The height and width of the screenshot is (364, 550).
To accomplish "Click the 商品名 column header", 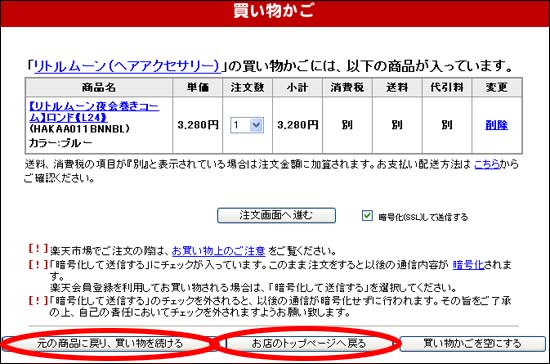I will tap(99, 87).
